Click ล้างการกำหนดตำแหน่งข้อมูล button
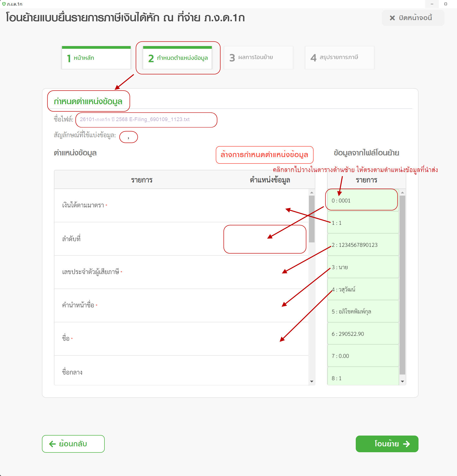The width and height of the screenshot is (457, 476). pos(264,155)
